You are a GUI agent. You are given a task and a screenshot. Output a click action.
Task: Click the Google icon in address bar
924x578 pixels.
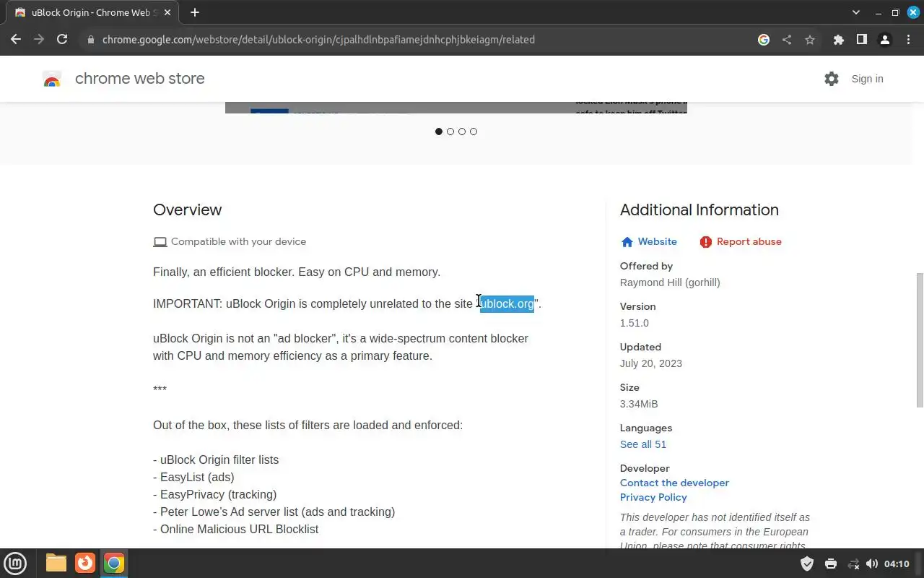[764, 40]
